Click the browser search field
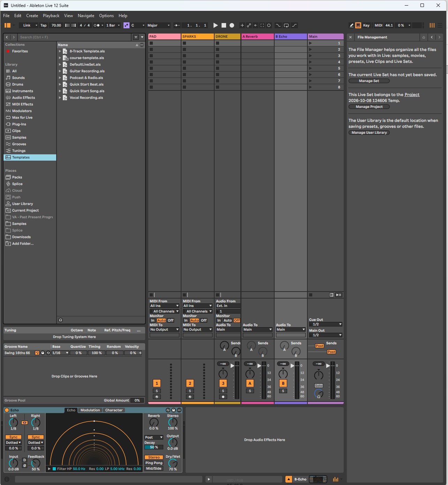This screenshot has height=485, width=448. 74,37
